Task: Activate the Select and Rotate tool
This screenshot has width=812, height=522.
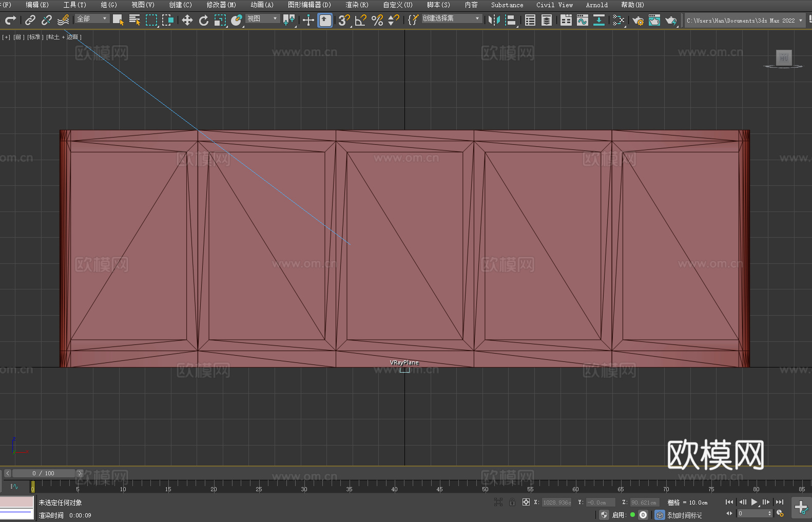Action: point(204,20)
